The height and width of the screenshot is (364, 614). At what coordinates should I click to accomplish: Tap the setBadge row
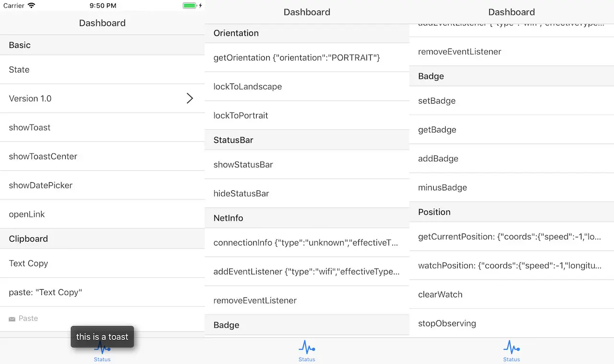(x=511, y=101)
